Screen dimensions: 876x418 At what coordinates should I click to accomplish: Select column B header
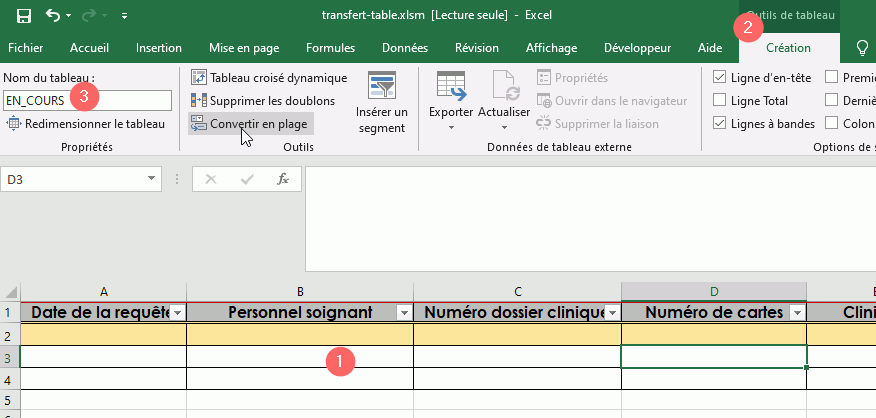(300, 291)
